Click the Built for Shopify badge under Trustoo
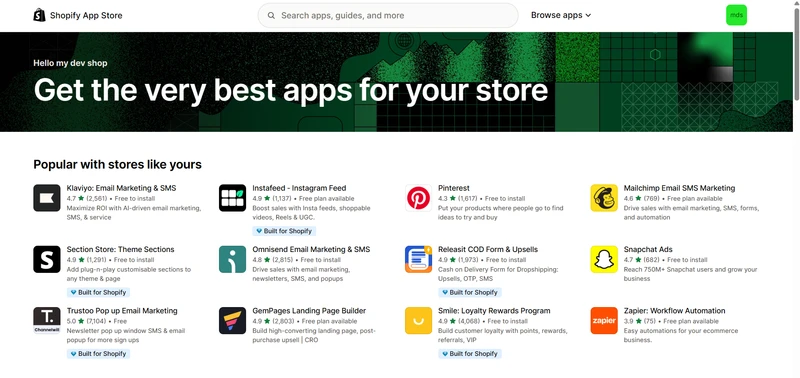 pyautogui.click(x=98, y=354)
